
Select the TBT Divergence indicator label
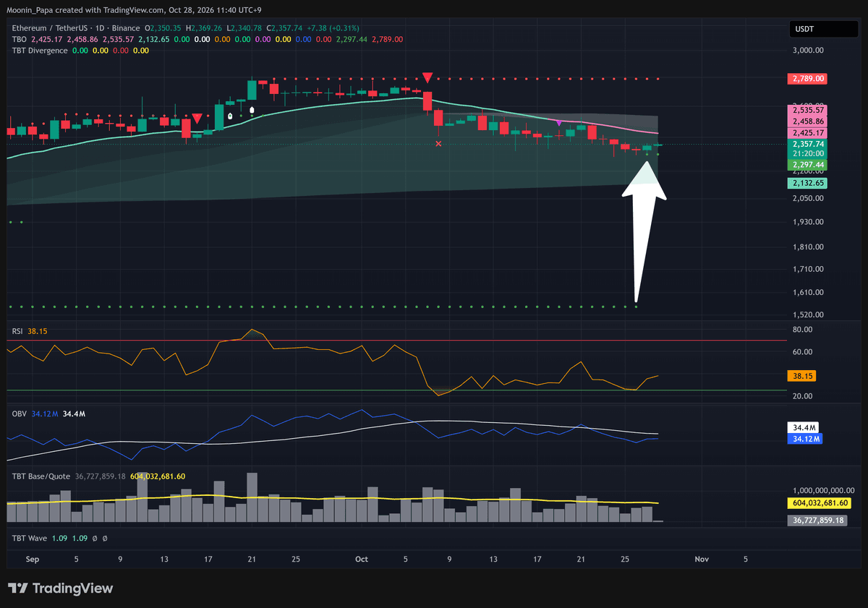tap(40, 51)
